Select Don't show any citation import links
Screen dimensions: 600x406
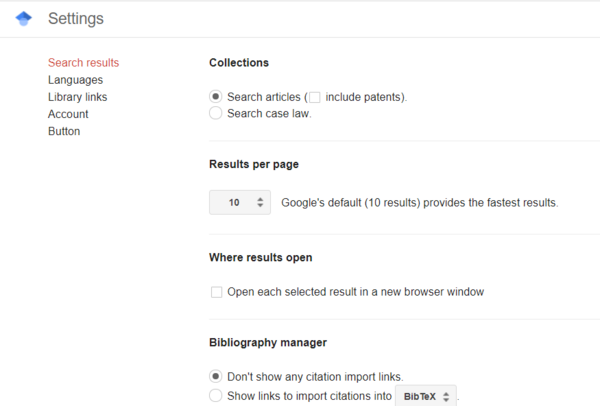pos(215,377)
